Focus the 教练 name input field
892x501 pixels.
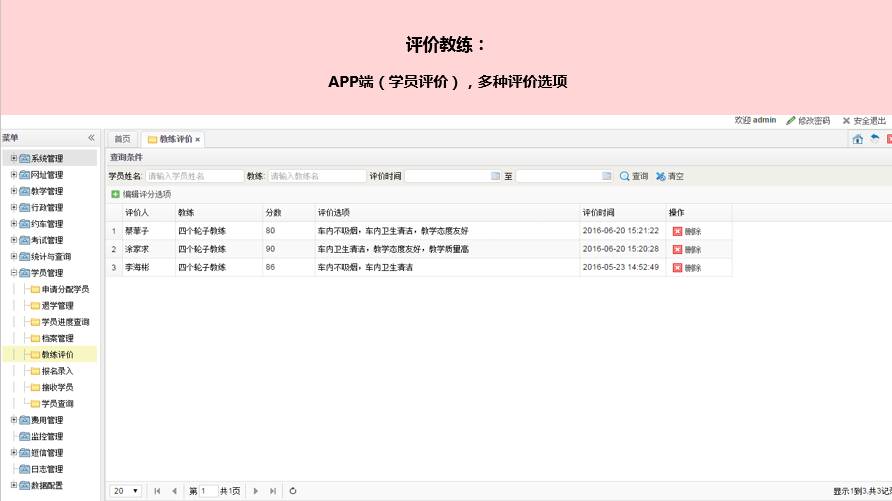coord(317,176)
